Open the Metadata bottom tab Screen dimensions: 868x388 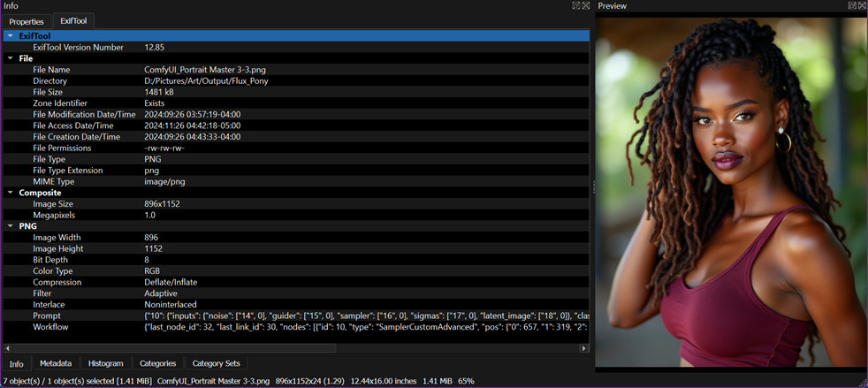56,363
